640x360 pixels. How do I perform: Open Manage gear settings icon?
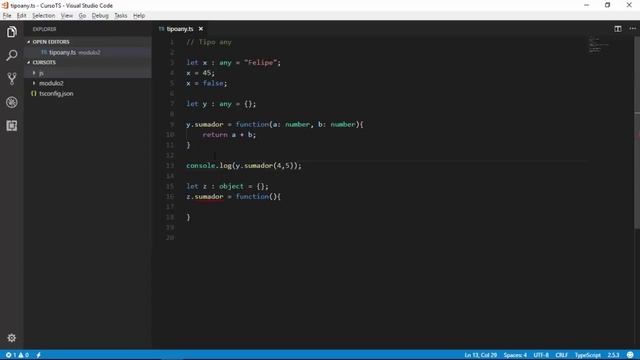(x=11, y=338)
